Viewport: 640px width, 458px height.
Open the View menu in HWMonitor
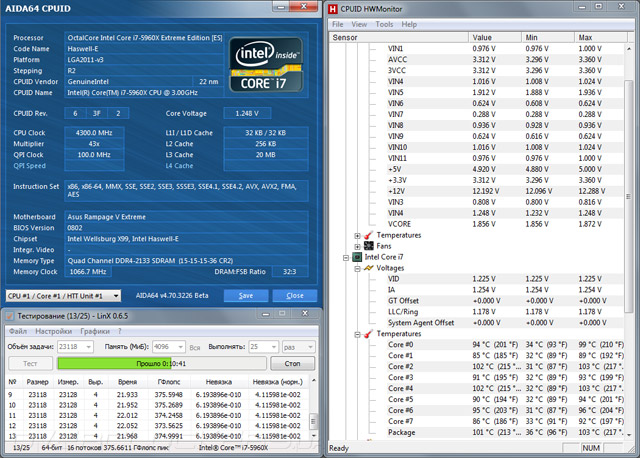pos(359,24)
